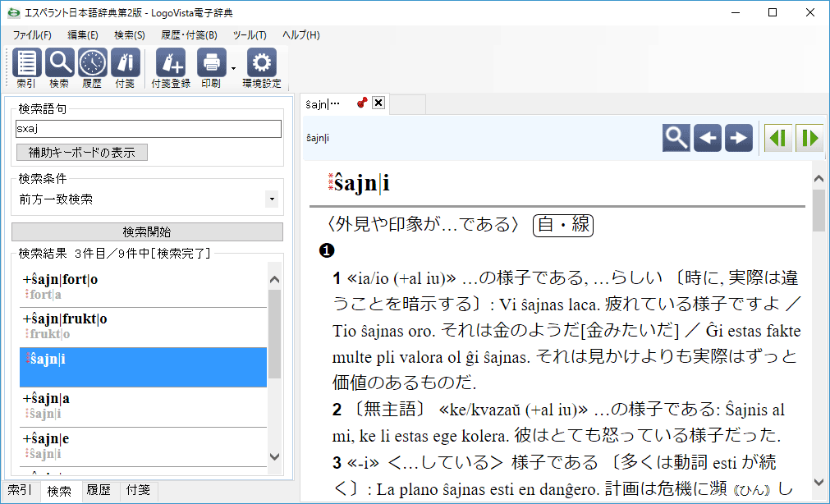Toggle the red pin on ŝajn tab
830x504 pixels.
point(362,103)
